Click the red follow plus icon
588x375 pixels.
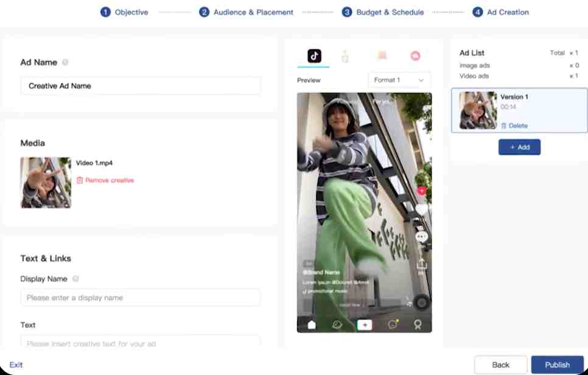pos(421,191)
